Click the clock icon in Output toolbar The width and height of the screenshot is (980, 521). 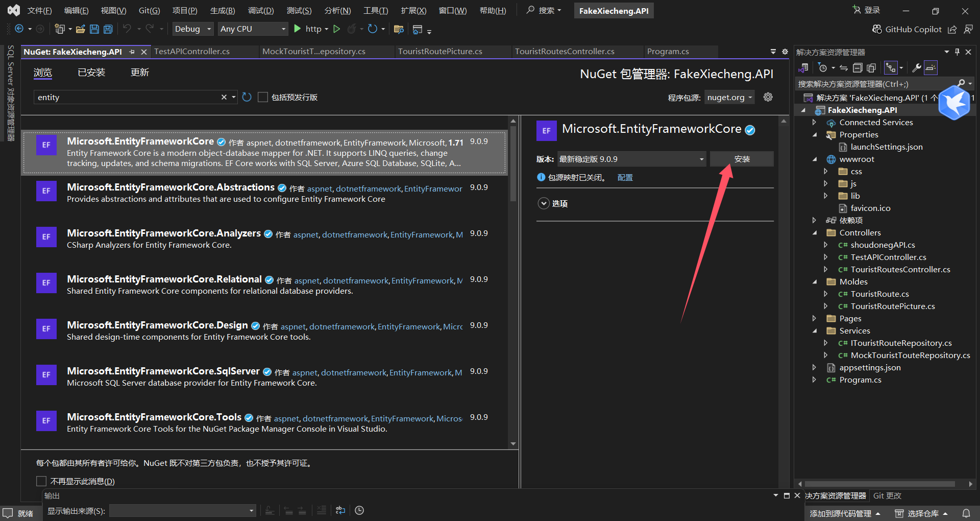[x=359, y=510]
